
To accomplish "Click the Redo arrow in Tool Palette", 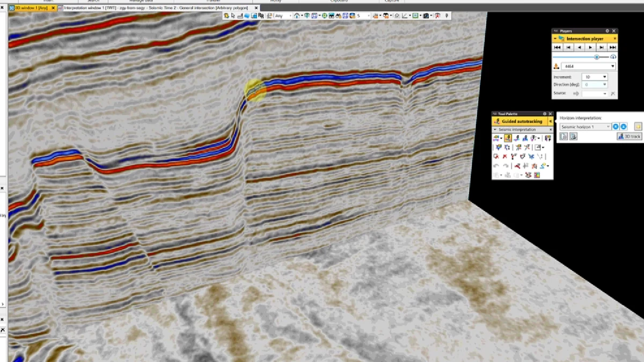I will tap(506, 166).
